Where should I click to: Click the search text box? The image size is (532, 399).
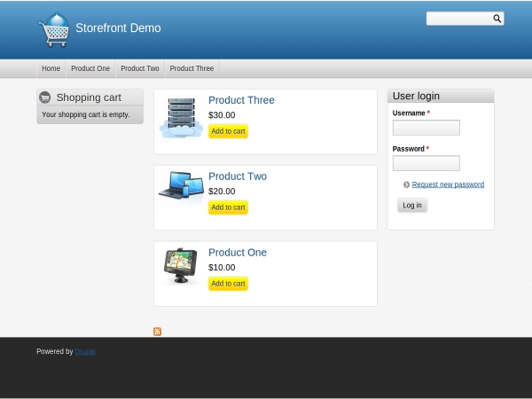[x=458, y=19]
